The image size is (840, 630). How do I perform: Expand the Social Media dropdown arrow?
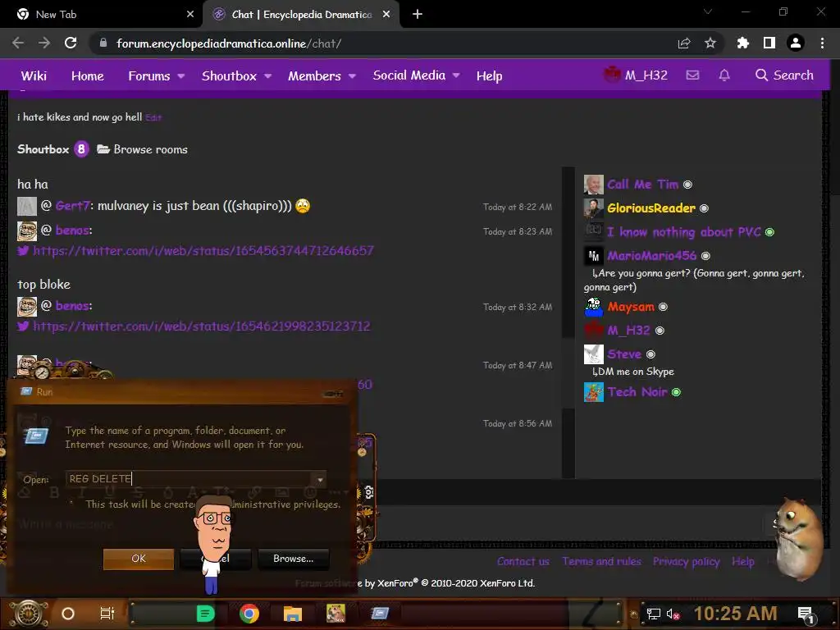[x=456, y=75]
